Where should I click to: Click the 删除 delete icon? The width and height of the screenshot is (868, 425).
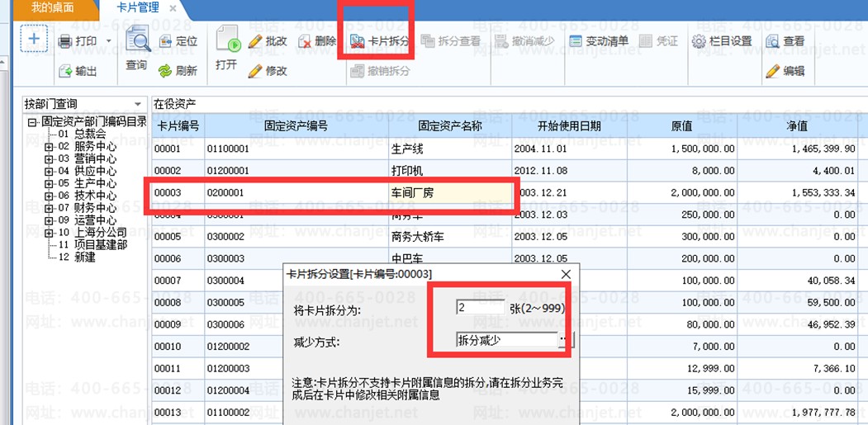305,41
